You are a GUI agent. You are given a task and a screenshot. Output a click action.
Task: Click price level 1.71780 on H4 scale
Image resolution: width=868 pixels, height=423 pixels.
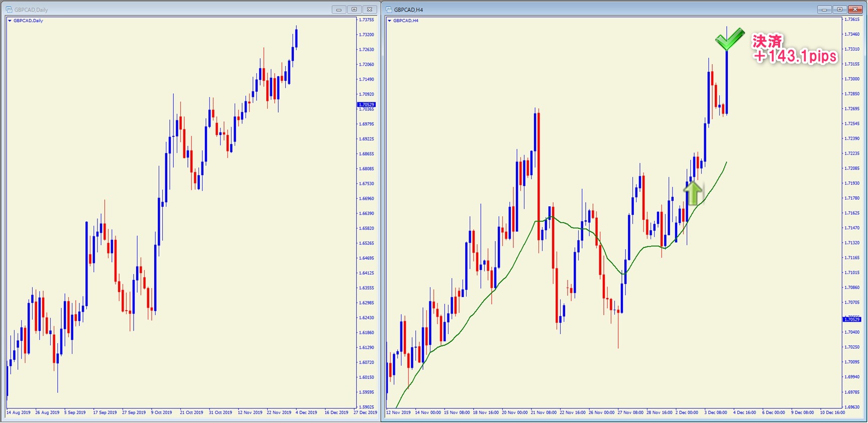coord(852,198)
